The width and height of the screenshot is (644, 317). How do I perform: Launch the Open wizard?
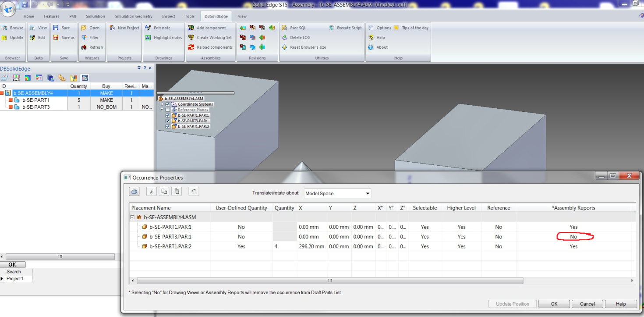(90, 28)
